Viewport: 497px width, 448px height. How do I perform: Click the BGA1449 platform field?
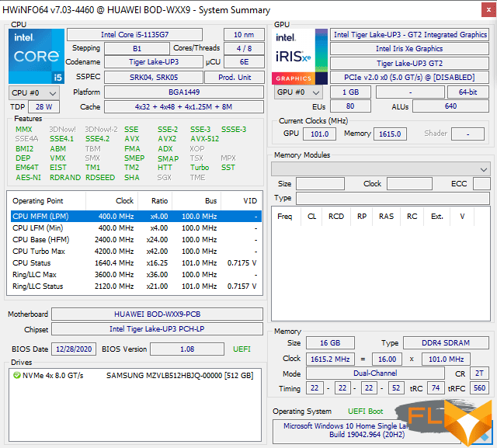tap(184, 92)
